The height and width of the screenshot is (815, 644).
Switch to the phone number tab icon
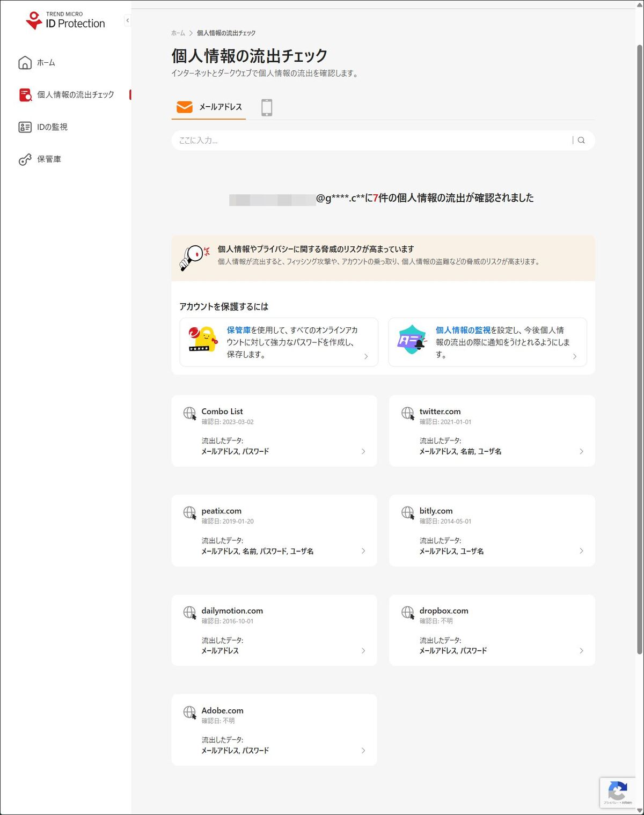267,107
